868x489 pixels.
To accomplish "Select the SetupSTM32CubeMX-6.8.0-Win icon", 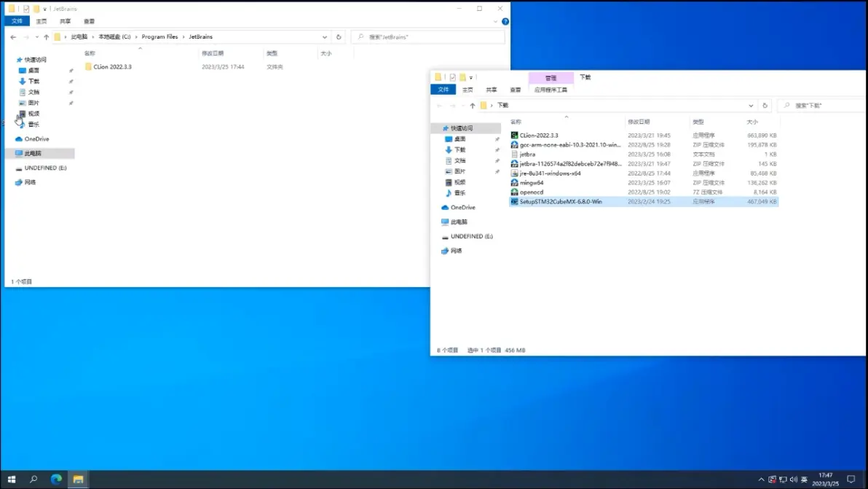I will pos(514,202).
